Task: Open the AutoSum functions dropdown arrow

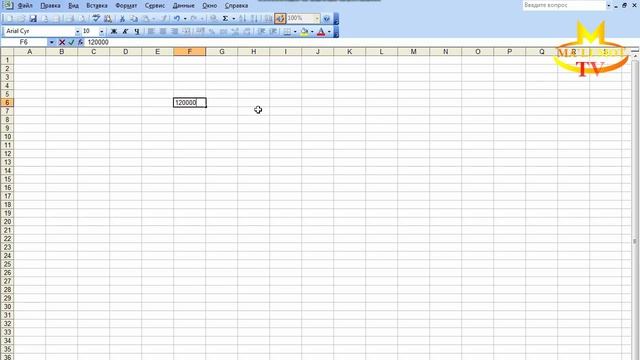Action: (x=233, y=18)
